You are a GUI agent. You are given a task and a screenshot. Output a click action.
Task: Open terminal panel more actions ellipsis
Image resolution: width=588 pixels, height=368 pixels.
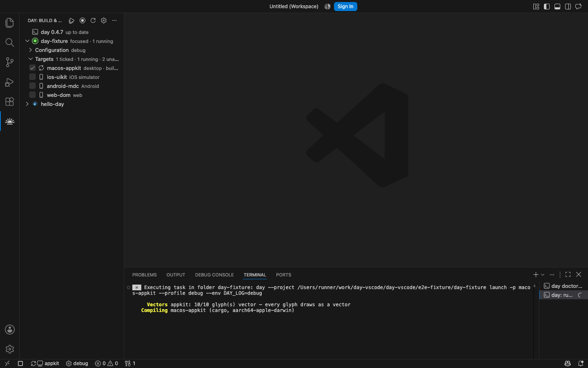click(552, 275)
